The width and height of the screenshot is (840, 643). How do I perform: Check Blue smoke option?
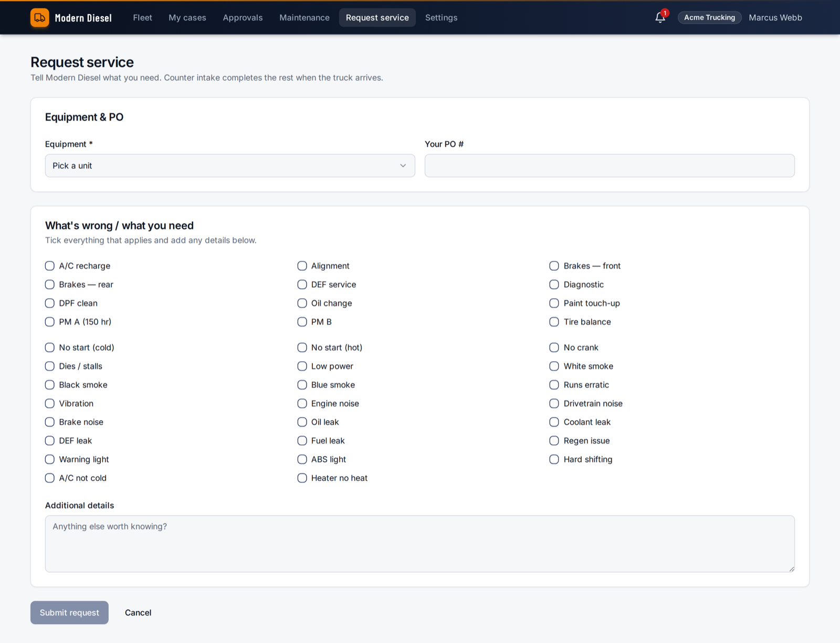point(302,385)
